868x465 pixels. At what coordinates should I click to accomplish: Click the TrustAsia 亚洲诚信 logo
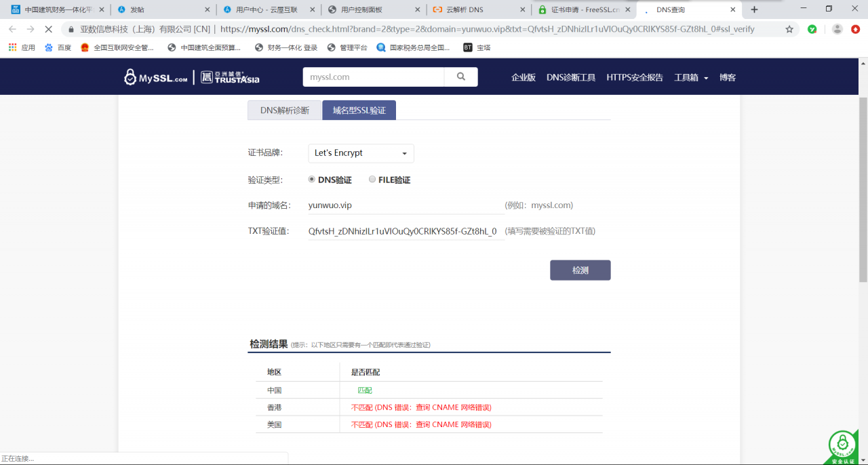[x=229, y=77]
